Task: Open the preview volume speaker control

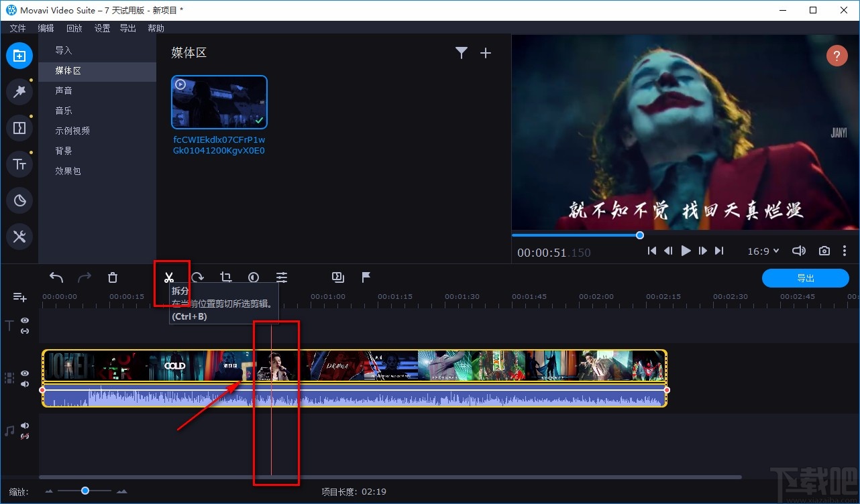Action: (798, 251)
